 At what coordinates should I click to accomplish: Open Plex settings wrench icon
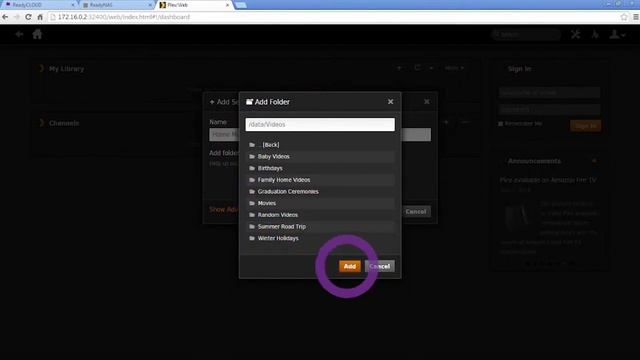[x=576, y=34]
